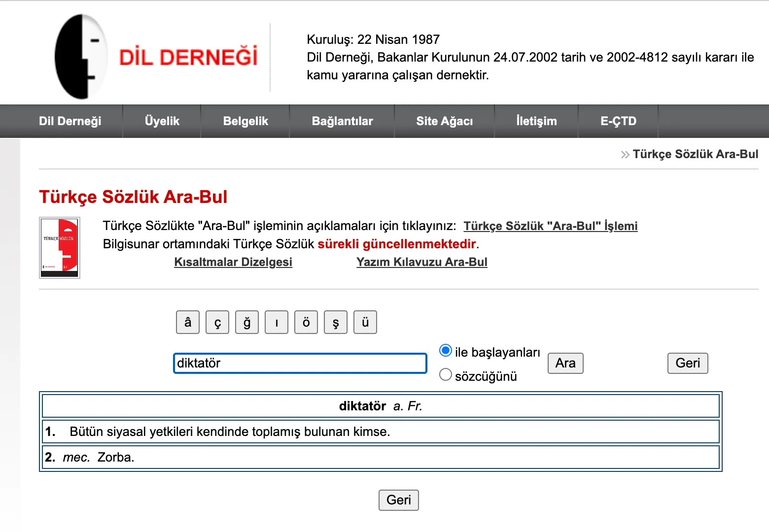Open the İletişim menu item

[536, 121]
